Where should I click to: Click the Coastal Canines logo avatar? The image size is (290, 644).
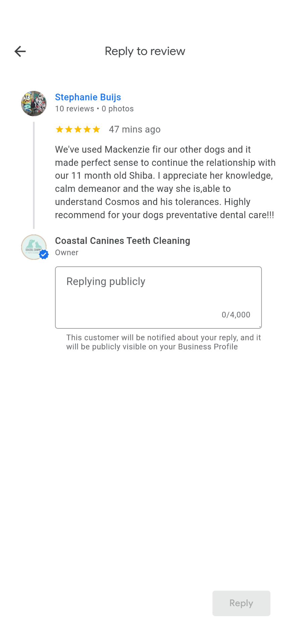pyautogui.click(x=33, y=247)
